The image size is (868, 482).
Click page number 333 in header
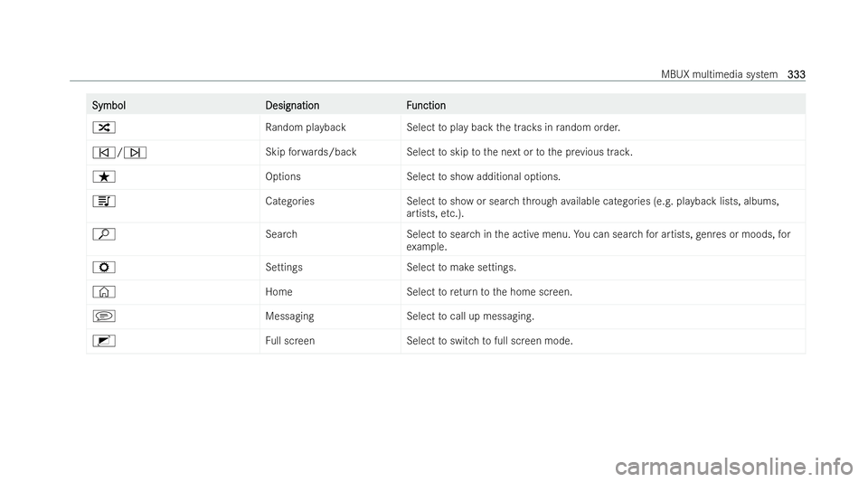[796, 74]
